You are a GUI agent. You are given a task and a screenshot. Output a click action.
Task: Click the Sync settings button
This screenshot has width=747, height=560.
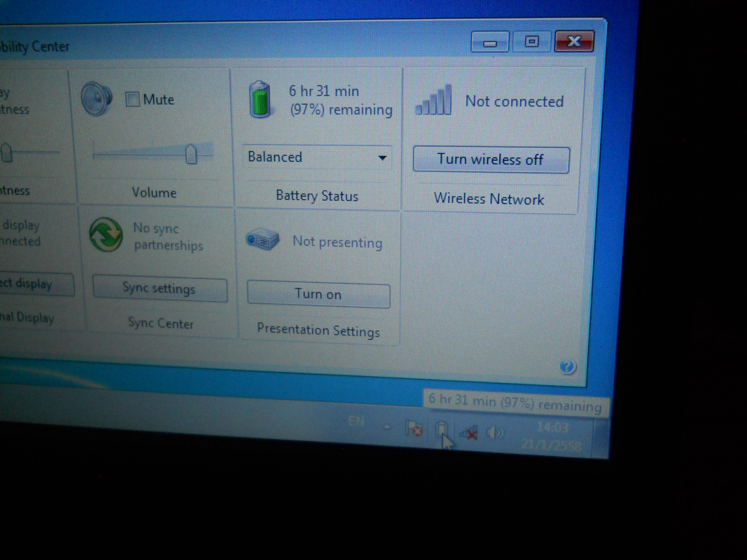[x=160, y=289]
